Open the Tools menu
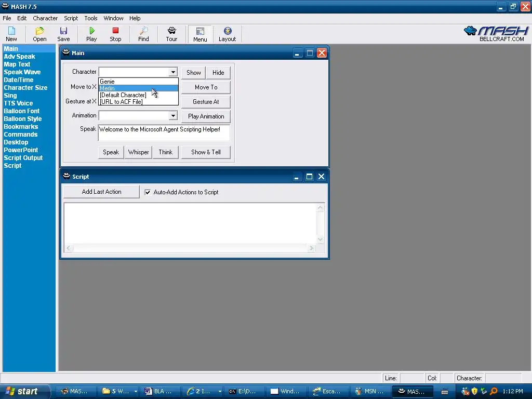Viewport: 532px width, 399px height. 90,18
